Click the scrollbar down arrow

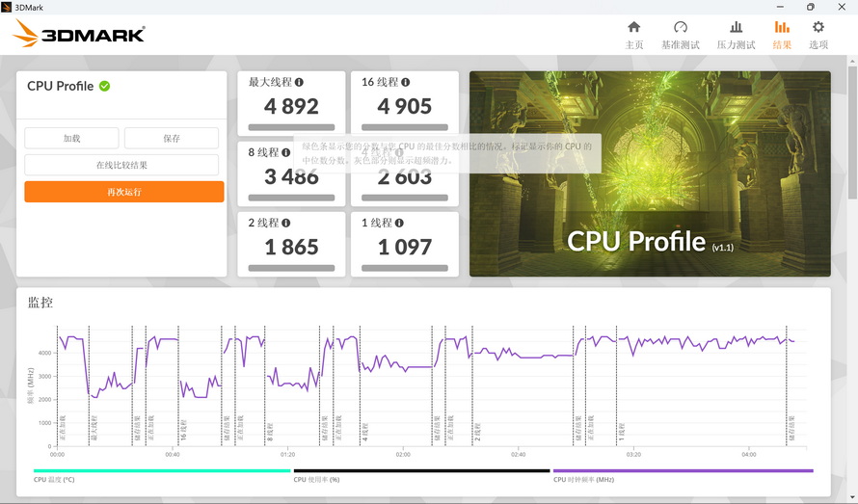852,498
